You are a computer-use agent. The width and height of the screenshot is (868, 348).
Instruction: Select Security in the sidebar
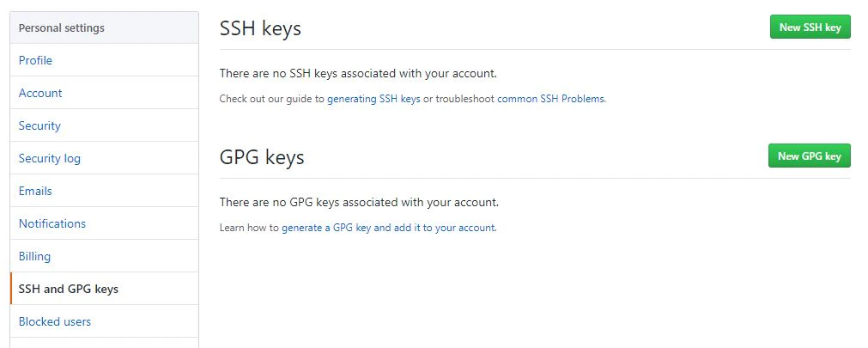click(x=104, y=125)
